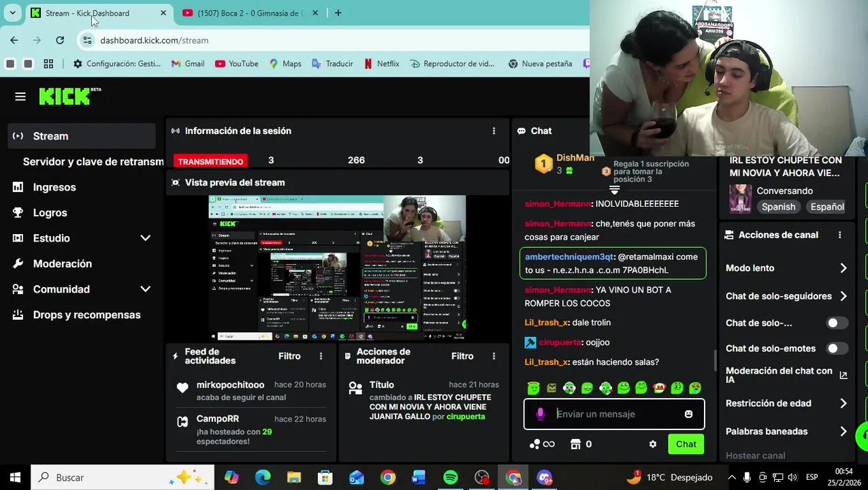Click the Español tag
Screen dimensions: 868x490
point(827,207)
